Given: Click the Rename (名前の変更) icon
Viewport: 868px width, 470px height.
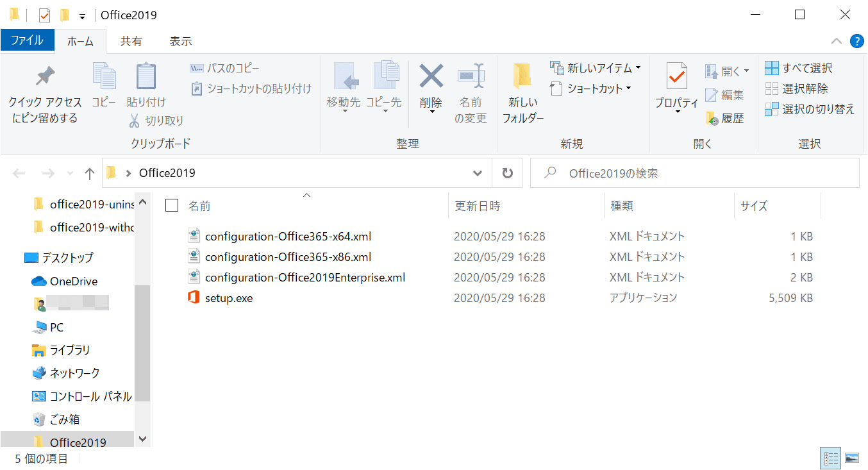Looking at the screenshot, I should pos(471,76).
